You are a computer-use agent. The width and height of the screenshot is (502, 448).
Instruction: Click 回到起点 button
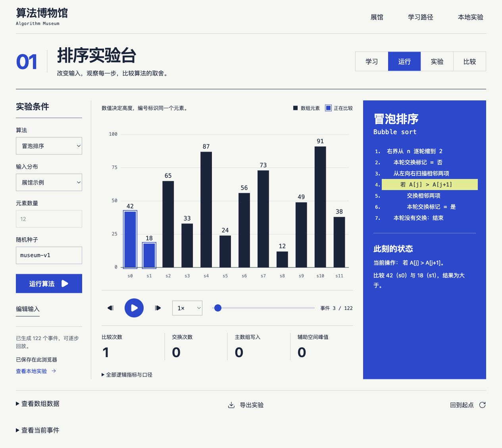tap(468, 405)
